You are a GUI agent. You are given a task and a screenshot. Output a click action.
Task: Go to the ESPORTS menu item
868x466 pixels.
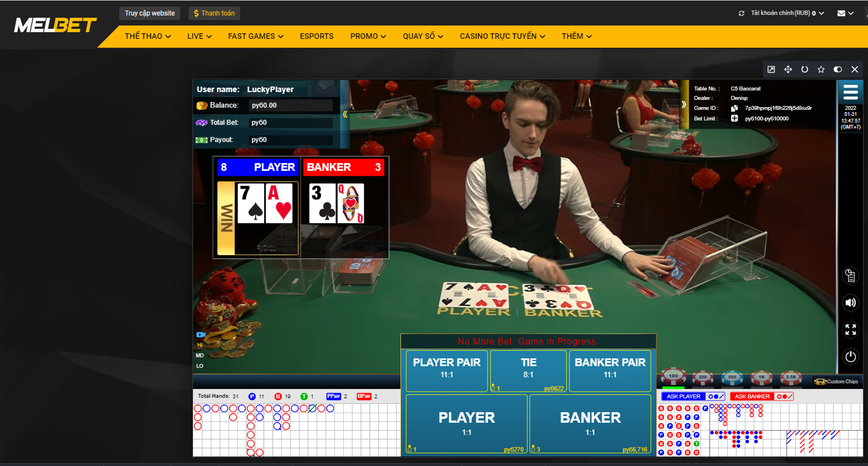click(x=317, y=36)
